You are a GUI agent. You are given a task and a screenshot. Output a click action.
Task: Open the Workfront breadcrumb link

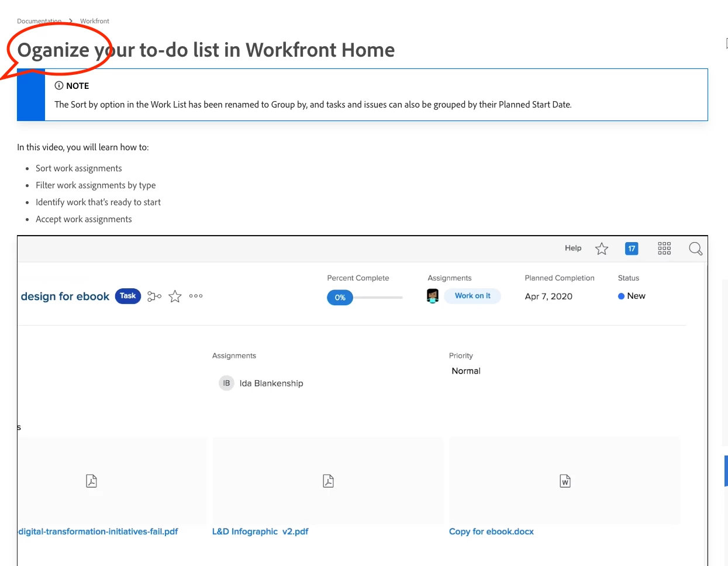(x=95, y=21)
